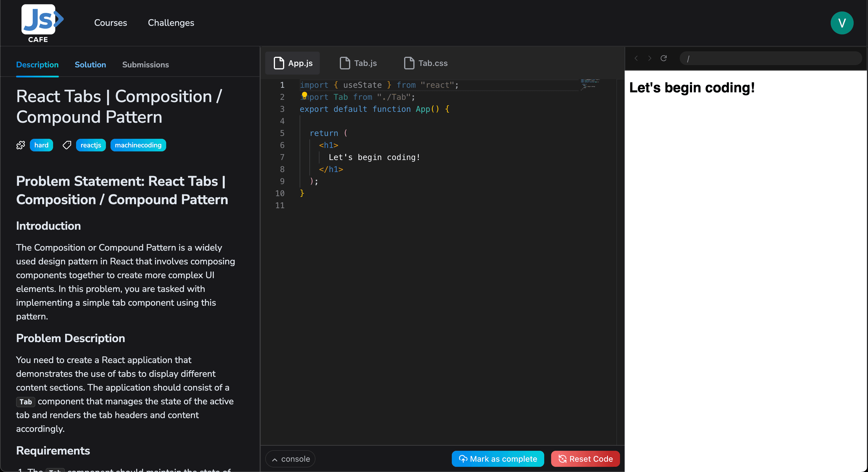Switch to the Description tab

[x=37, y=64]
